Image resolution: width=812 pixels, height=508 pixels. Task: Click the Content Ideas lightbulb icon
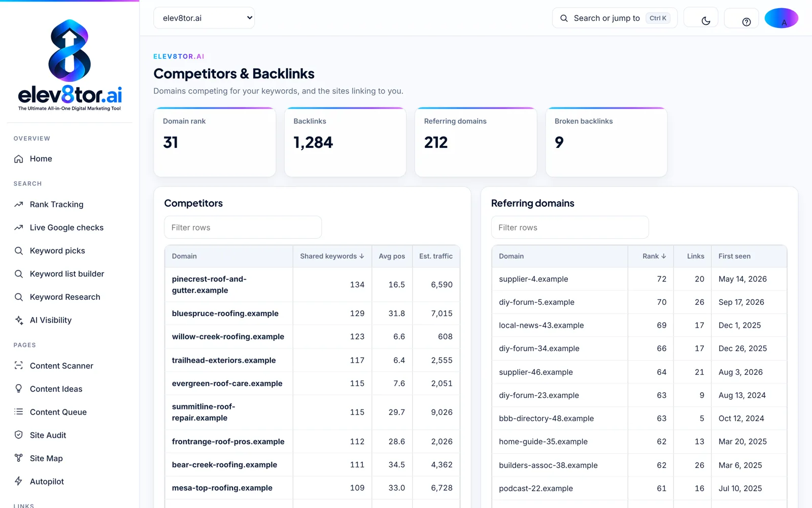point(19,389)
